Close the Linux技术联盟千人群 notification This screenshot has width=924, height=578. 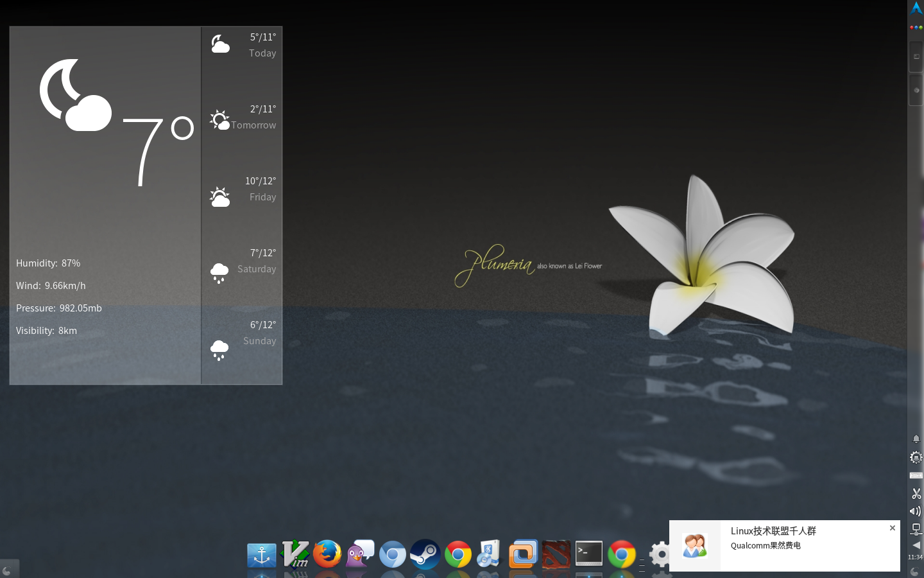coord(892,528)
